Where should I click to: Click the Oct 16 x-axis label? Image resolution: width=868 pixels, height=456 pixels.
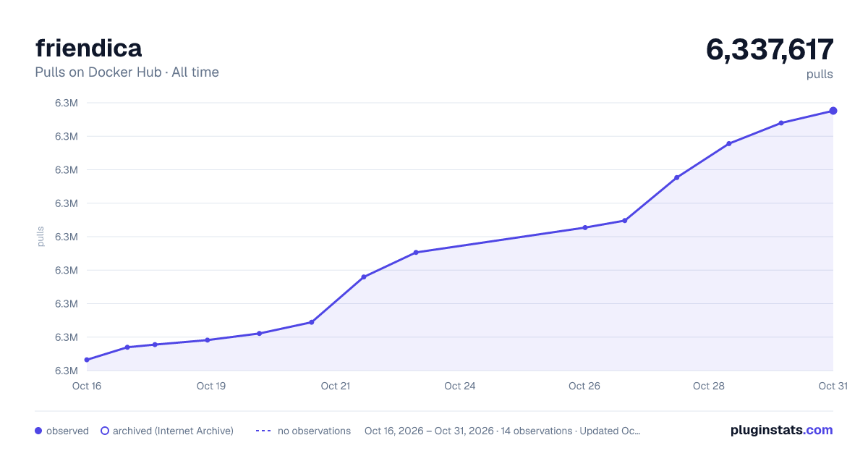coord(87,386)
